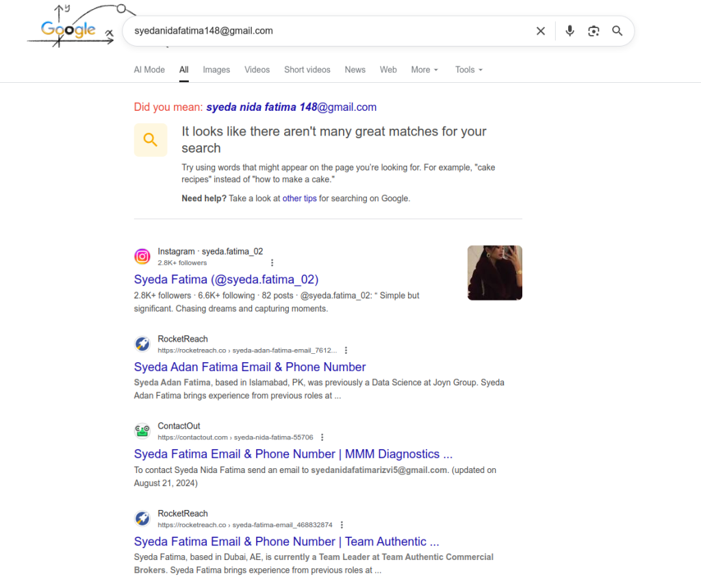Click the yellow magnifier icon in the notice box

[151, 140]
